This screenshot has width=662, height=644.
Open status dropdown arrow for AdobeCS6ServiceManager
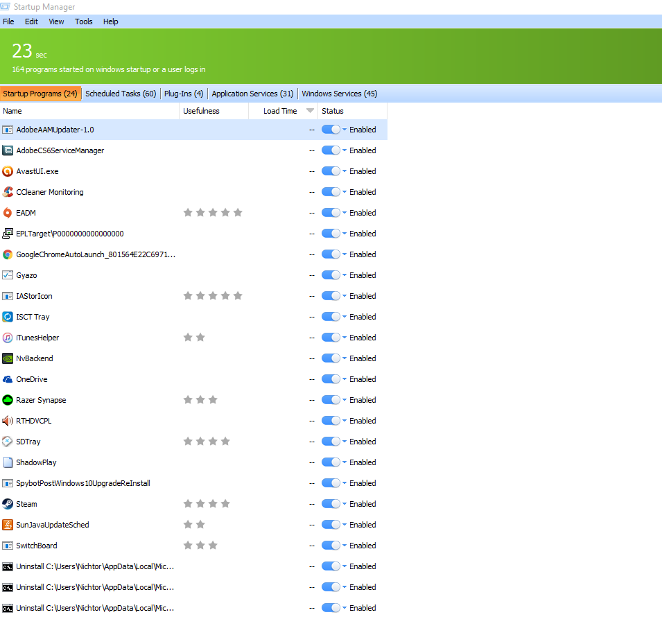tap(345, 150)
